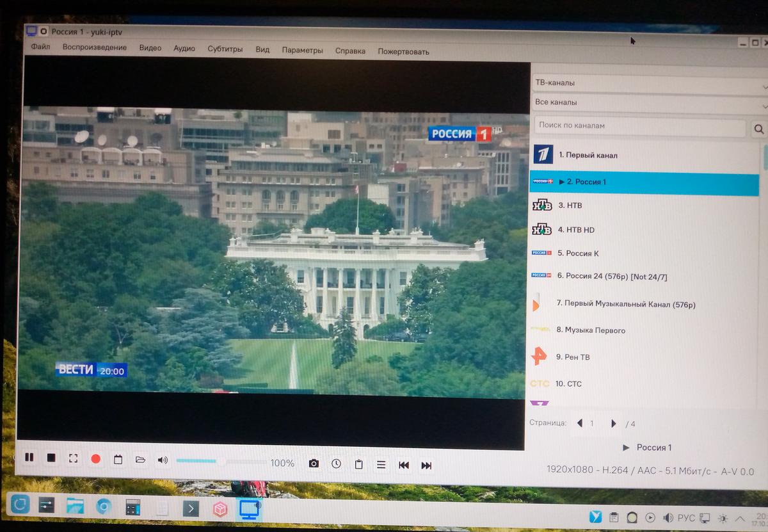Mute audio with the speaker icon
Image resolution: width=768 pixels, height=532 pixels.
(x=163, y=460)
